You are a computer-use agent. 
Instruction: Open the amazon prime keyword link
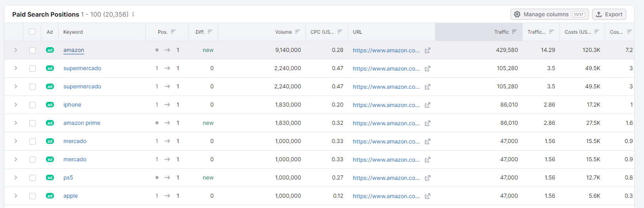point(82,123)
